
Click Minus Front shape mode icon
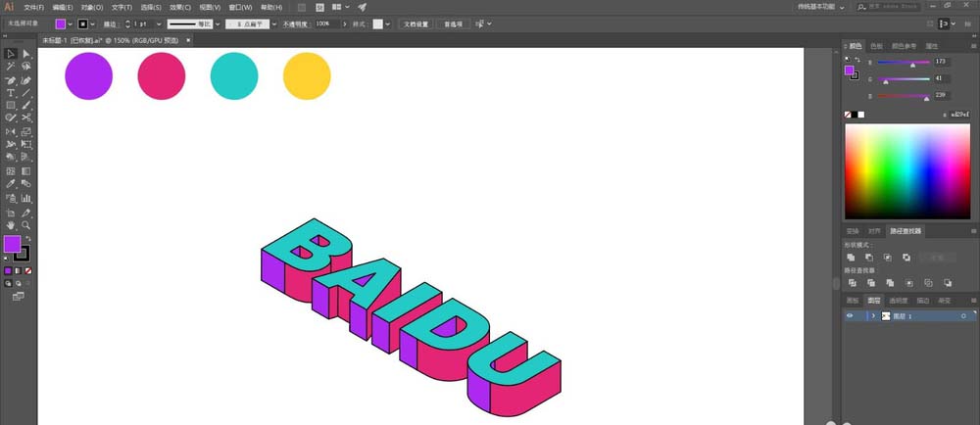click(869, 258)
